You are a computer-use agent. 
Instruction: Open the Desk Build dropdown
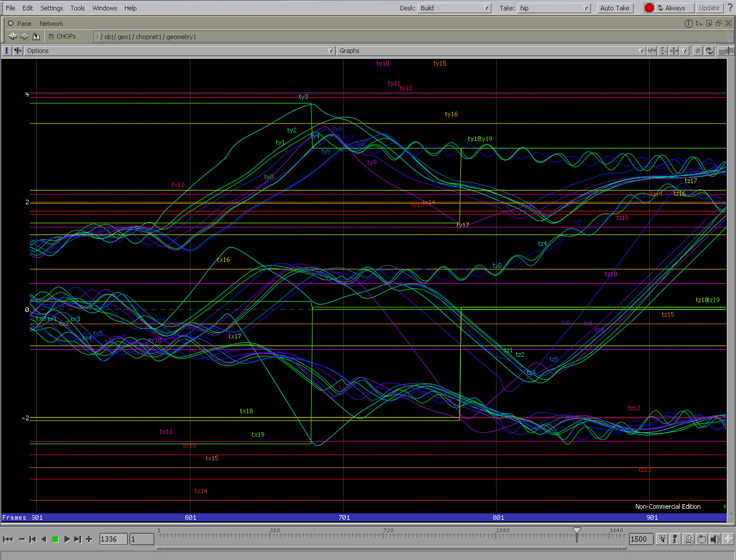pos(455,8)
